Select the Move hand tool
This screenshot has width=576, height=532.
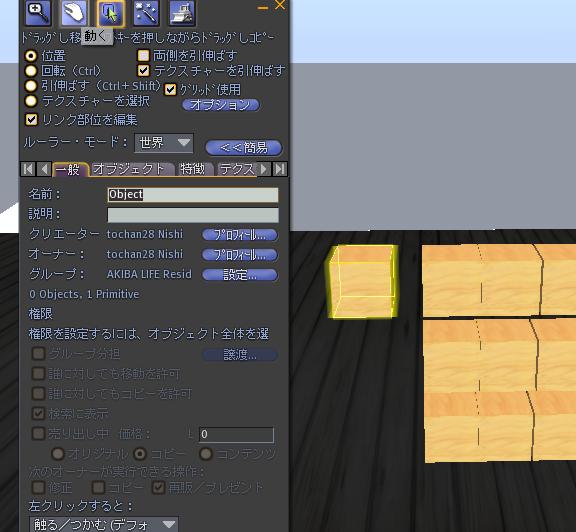click(x=74, y=13)
